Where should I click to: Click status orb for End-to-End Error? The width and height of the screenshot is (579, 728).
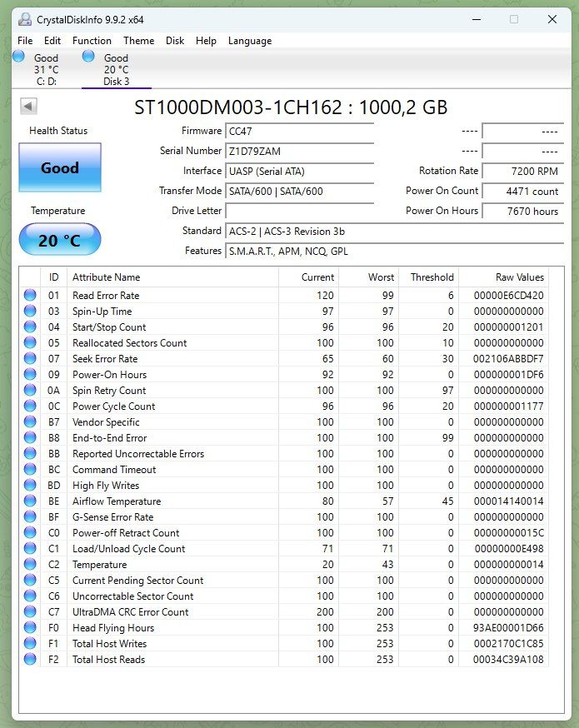click(30, 437)
